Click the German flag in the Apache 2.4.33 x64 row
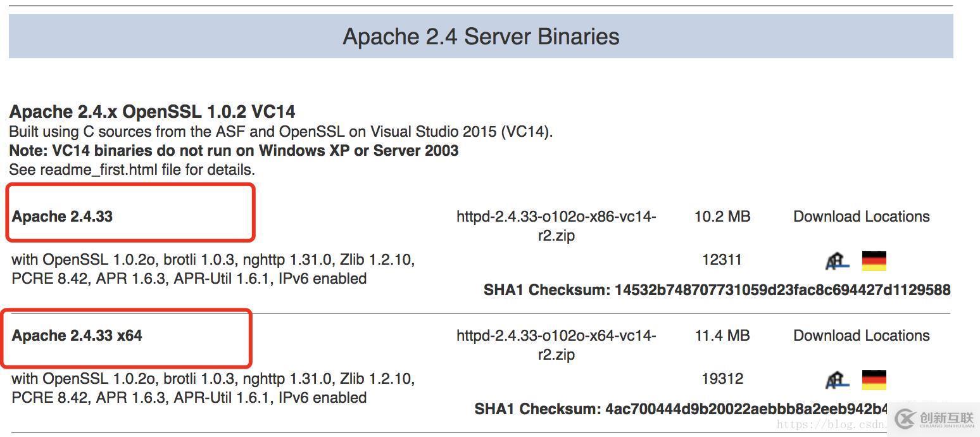 tap(874, 379)
